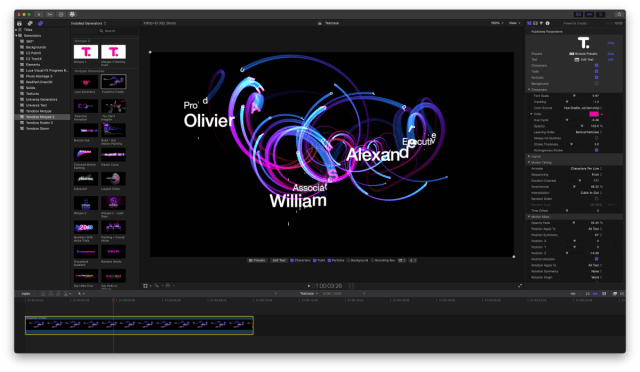Click the keyword editor key icon

pos(50,14)
